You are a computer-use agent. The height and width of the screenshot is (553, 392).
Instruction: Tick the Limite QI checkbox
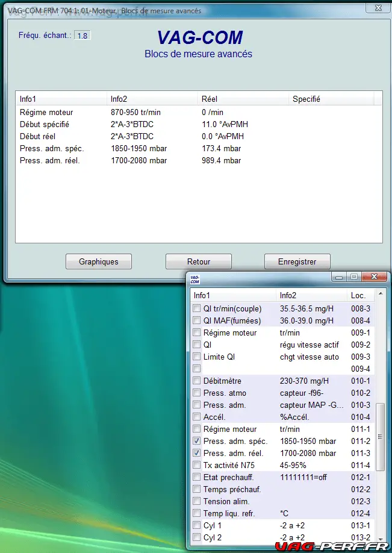coord(197,357)
